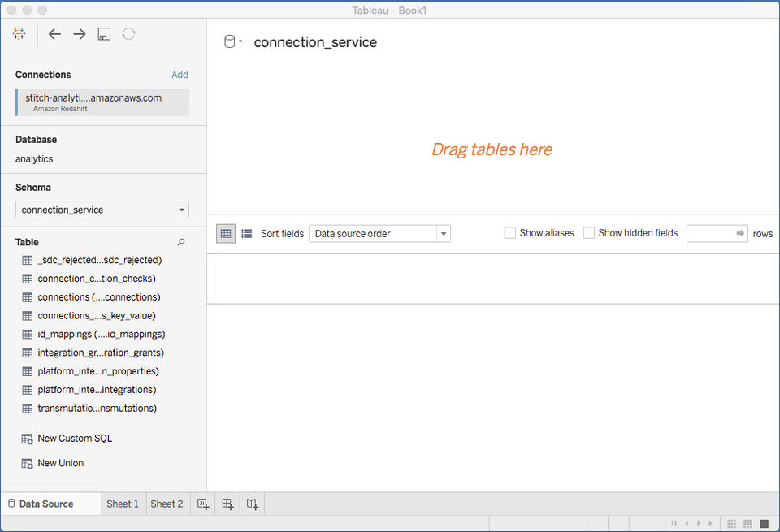Show sheet sorter view icon

pos(732,524)
